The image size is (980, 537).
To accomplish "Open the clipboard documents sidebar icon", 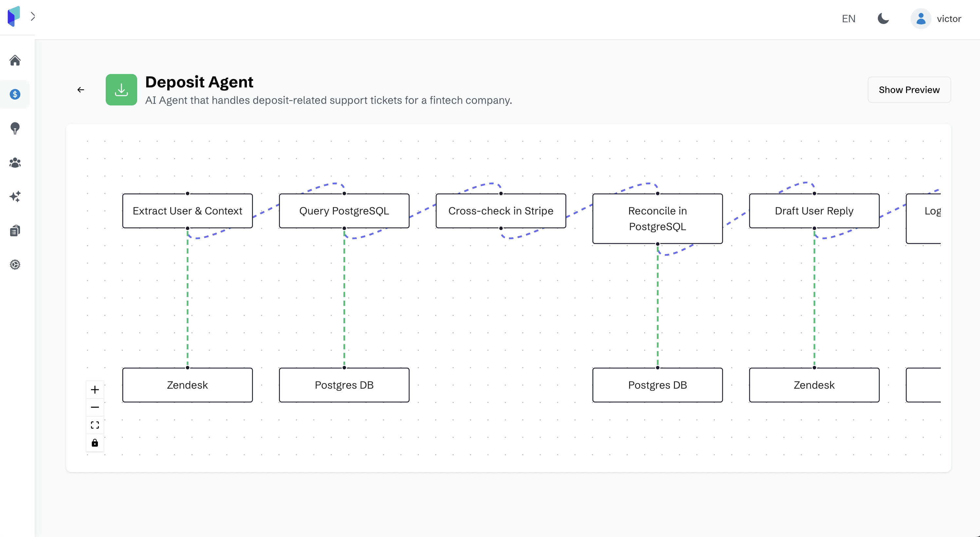I will pos(15,230).
